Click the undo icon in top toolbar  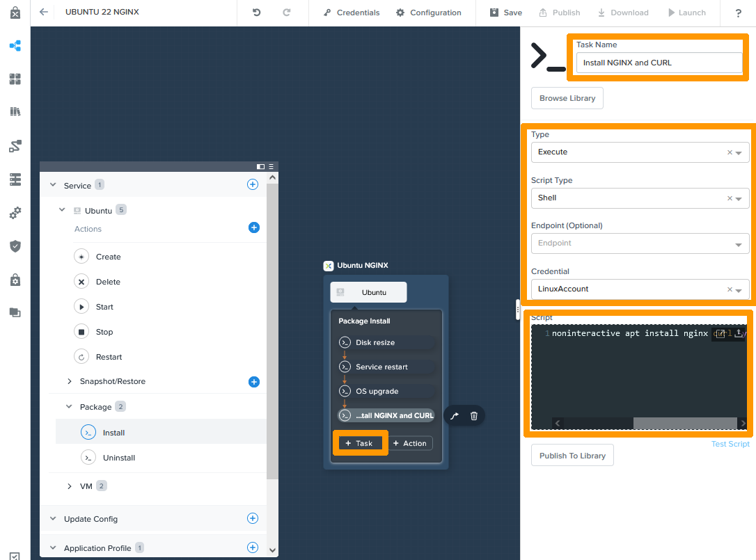pos(257,13)
